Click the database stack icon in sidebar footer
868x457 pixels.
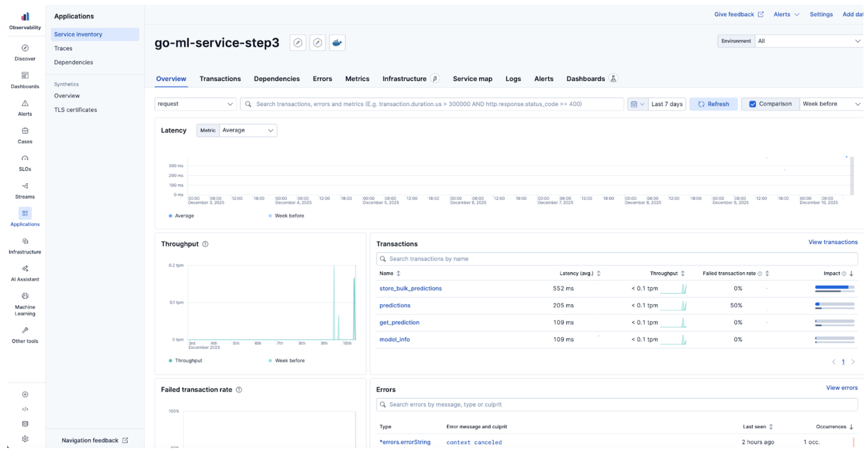(x=25, y=424)
